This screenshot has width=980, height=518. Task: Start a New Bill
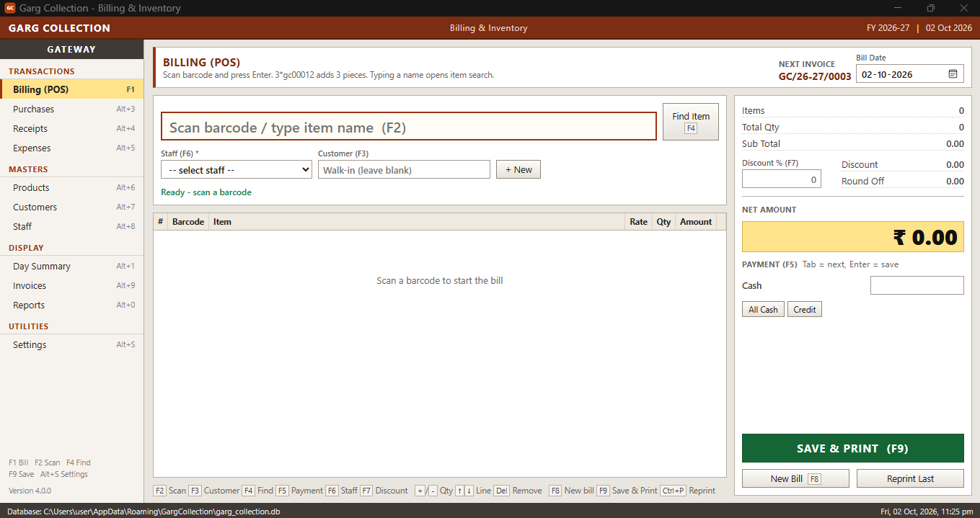pos(796,478)
